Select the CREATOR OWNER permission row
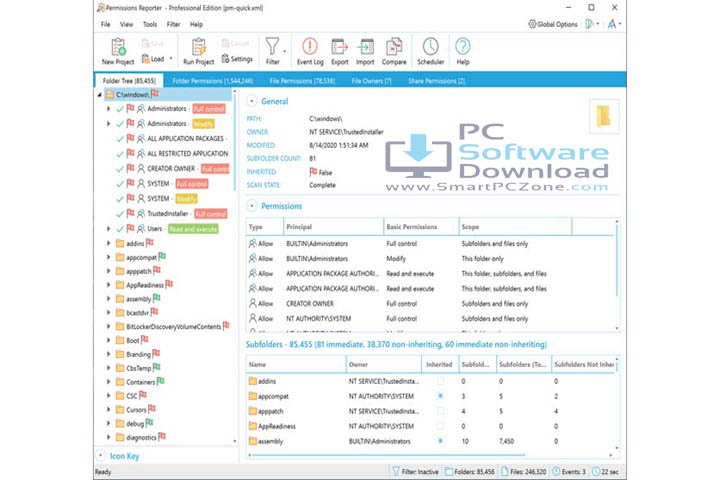Screen dimensions: 720x480 tap(431, 304)
